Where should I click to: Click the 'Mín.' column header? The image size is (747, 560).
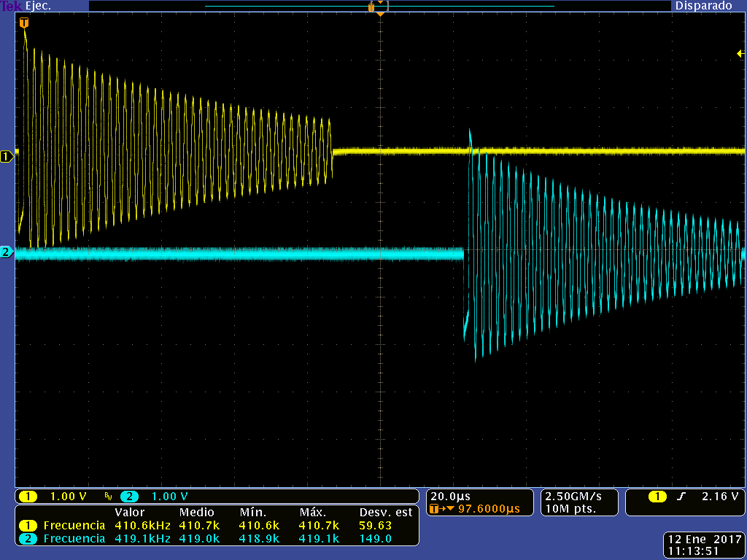coord(253,513)
